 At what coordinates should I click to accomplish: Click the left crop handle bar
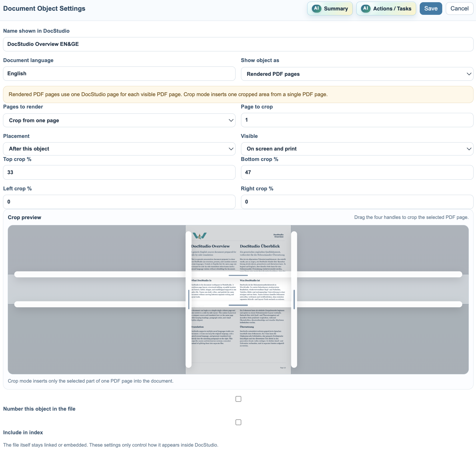(189, 299)
